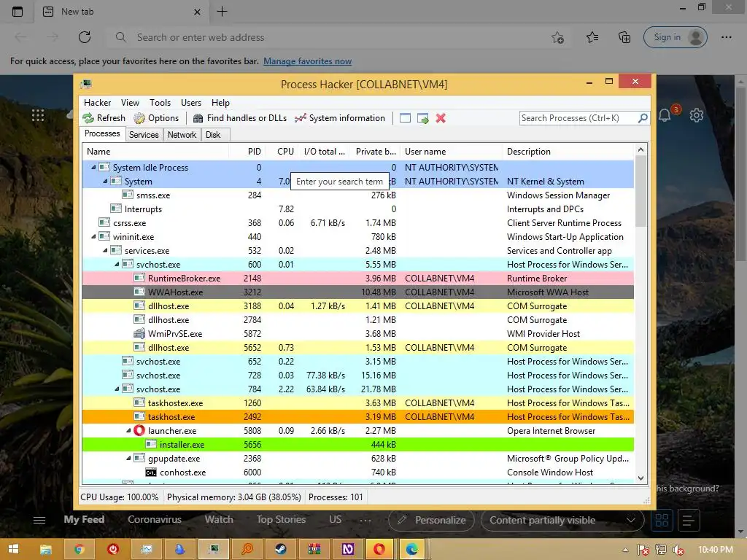Click the process list scroll-up arrow

click(640, 149)
